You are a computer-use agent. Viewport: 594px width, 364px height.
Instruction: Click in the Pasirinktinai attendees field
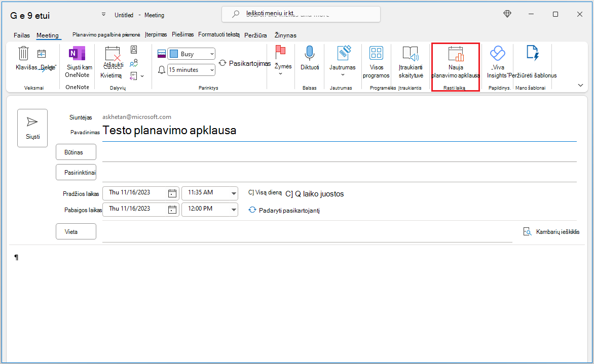[x=340, y=173]
